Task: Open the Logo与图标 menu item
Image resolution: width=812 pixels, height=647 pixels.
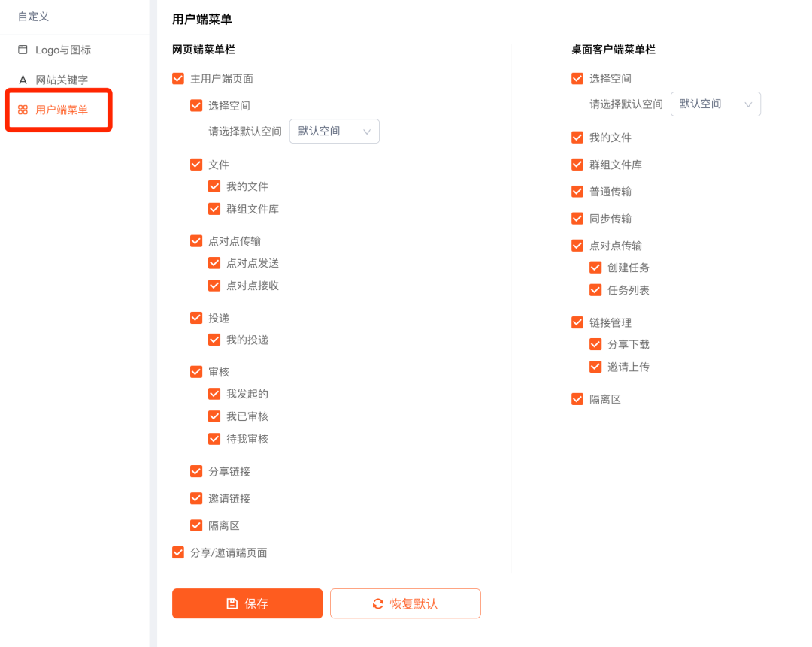Action: (x=63, y=50)
